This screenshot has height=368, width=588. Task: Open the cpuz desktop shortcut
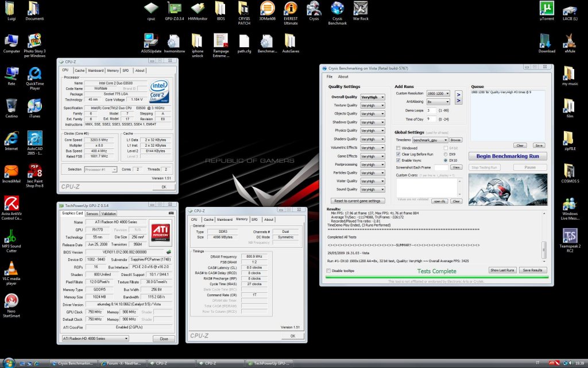click(x=151, y=11)
